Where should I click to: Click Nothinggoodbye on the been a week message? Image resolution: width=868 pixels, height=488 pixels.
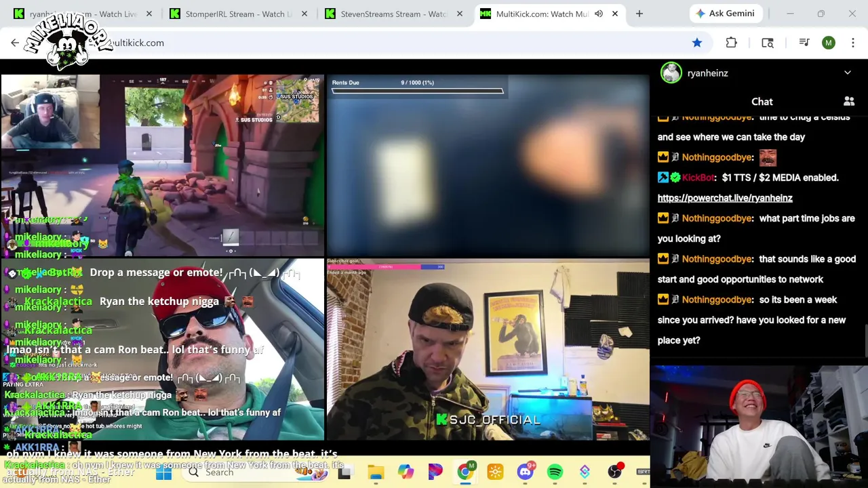[717, 300]
